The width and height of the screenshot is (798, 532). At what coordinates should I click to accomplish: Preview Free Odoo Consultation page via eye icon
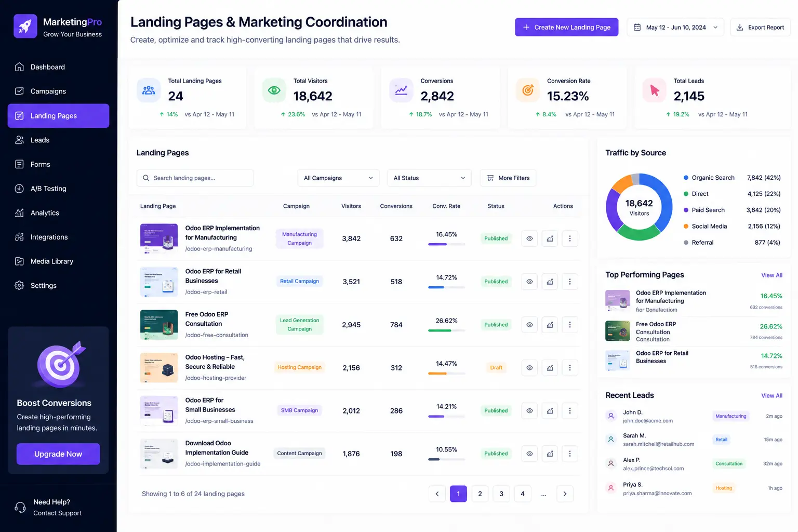coord(529,325)
